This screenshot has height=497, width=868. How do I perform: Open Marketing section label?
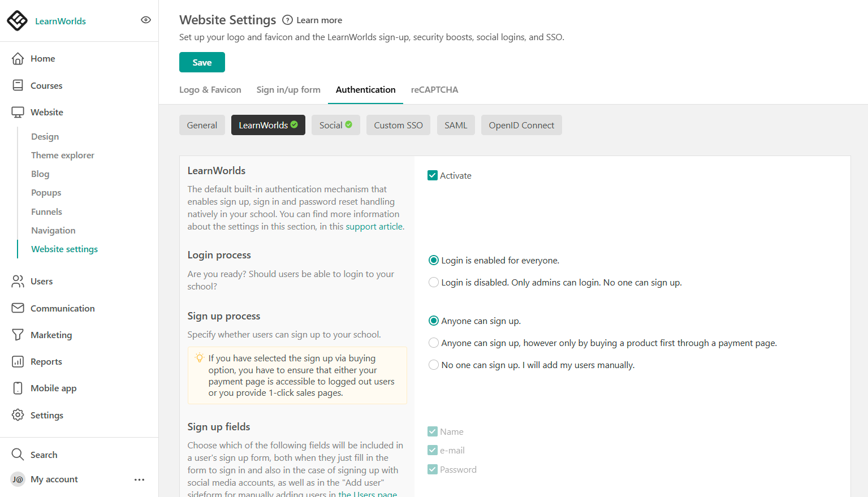[x=51, y=335]
